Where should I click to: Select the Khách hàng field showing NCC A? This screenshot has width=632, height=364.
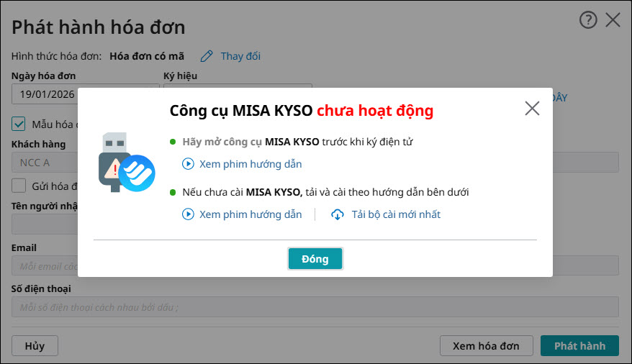pyautogui.click(x=45, y=163)
